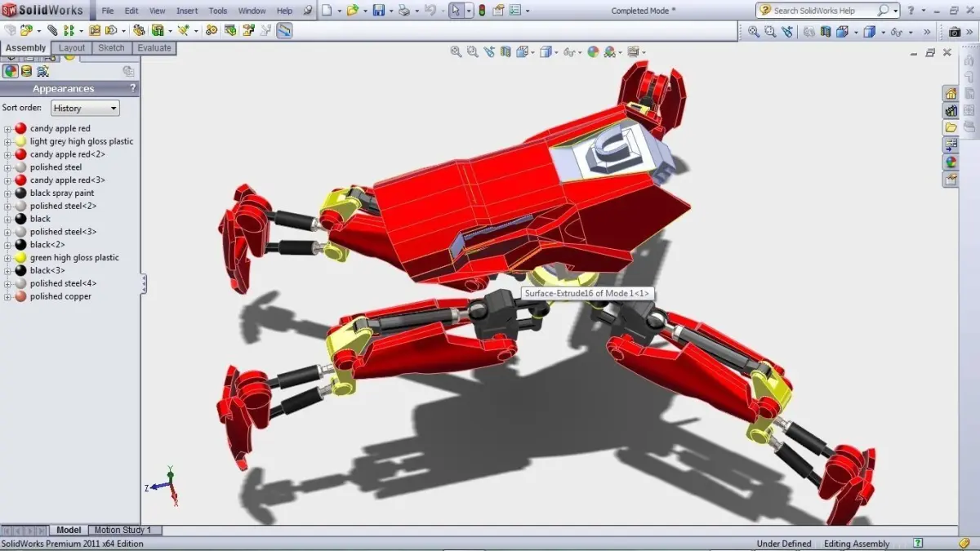
Task: Expand the green high gloss plastic node
Action: click(7, 258)
